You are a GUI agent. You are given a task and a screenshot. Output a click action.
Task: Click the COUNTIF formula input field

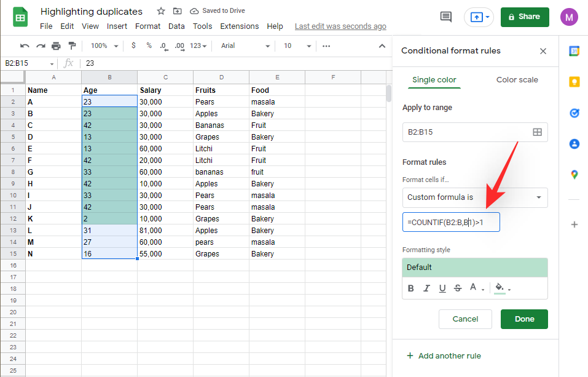pos(451,222)
